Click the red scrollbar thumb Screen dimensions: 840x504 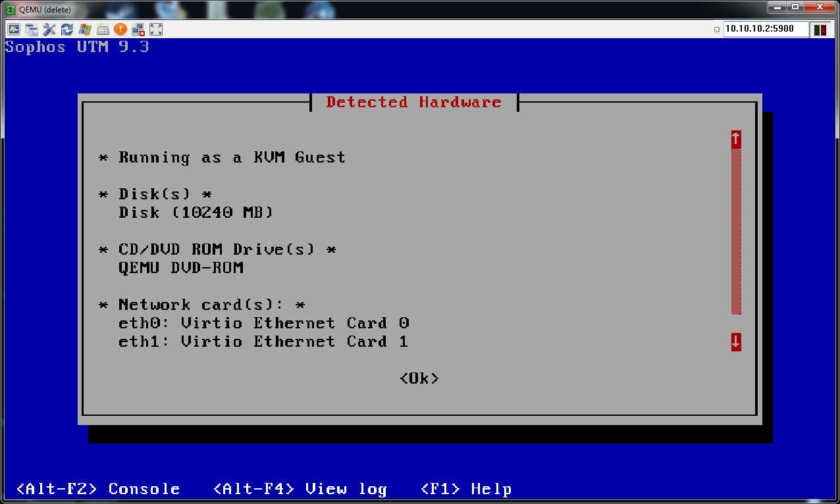pyautogui.click(x=736, y=232)
